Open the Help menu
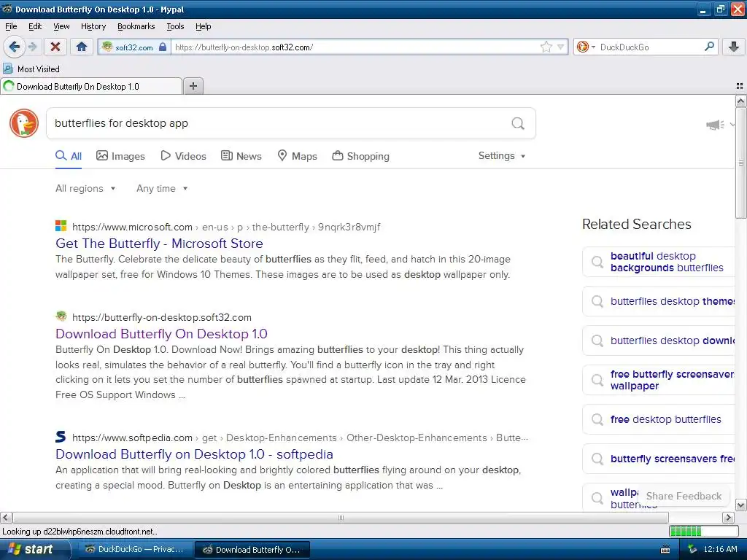This screenshot has width=747, height=560. coord(203,26)
